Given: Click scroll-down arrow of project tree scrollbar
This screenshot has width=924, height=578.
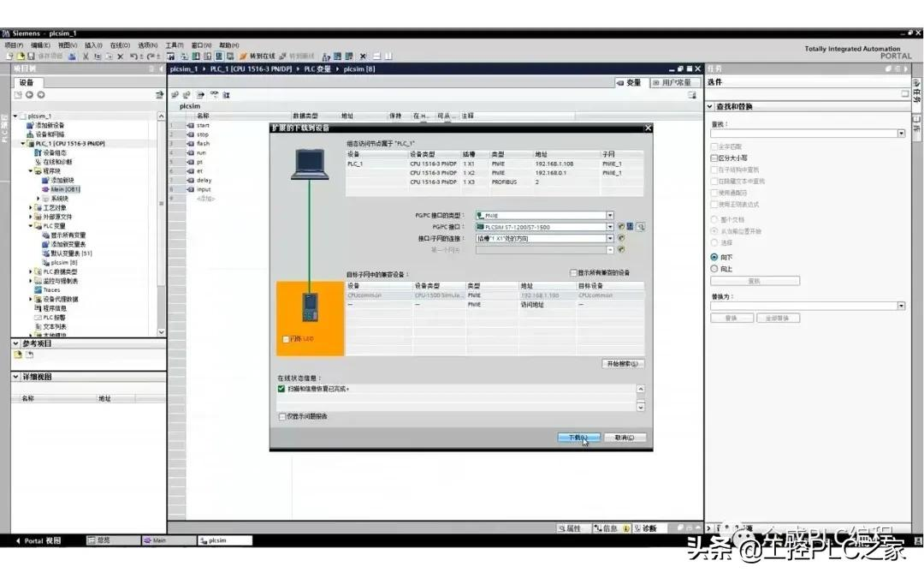Looking at the screenshot, I should [x=162, y=332].
